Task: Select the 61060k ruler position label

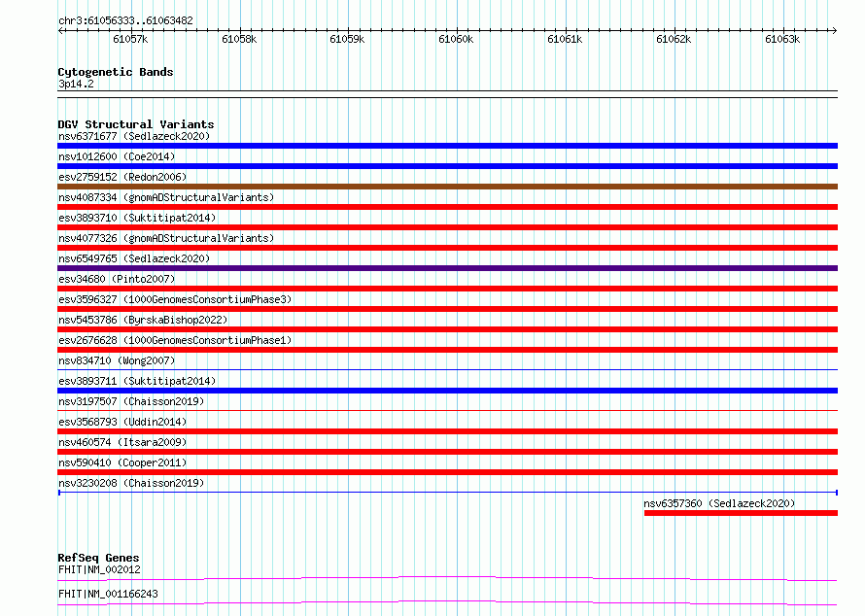Action: [x=456, y=39]
